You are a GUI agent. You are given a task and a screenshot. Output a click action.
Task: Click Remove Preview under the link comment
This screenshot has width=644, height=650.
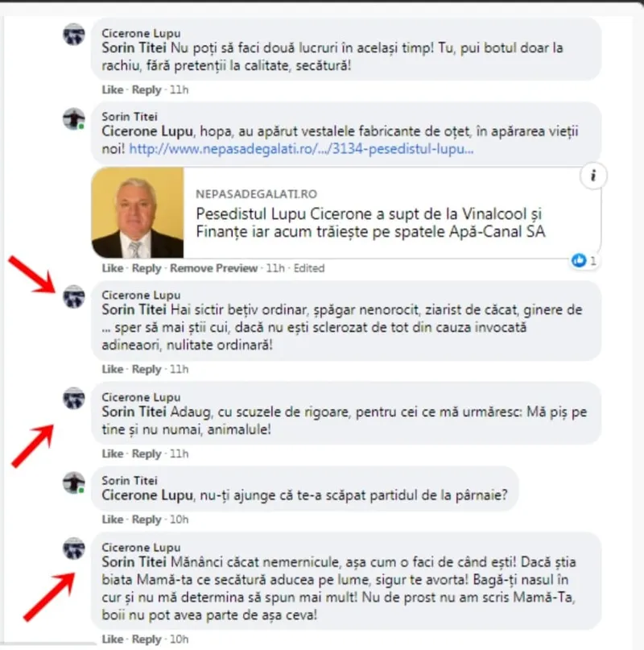click(214, 268)
